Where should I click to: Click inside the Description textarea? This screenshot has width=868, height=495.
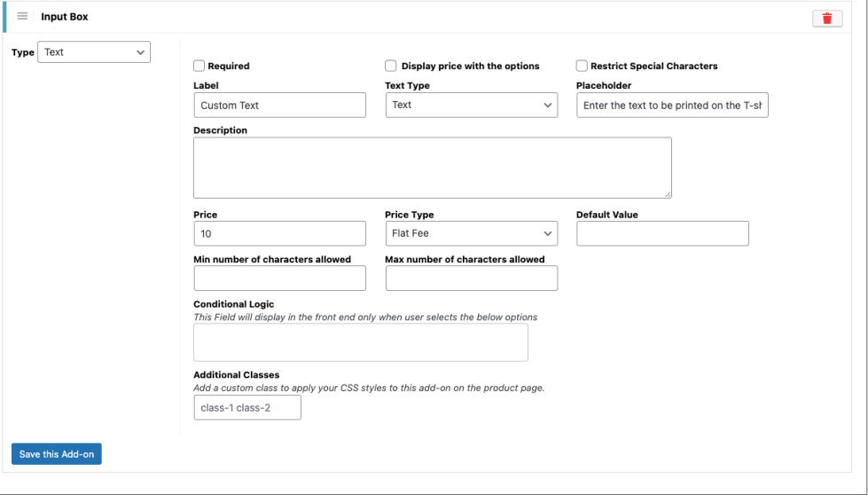pyautogui.click(x=432, y=168)
